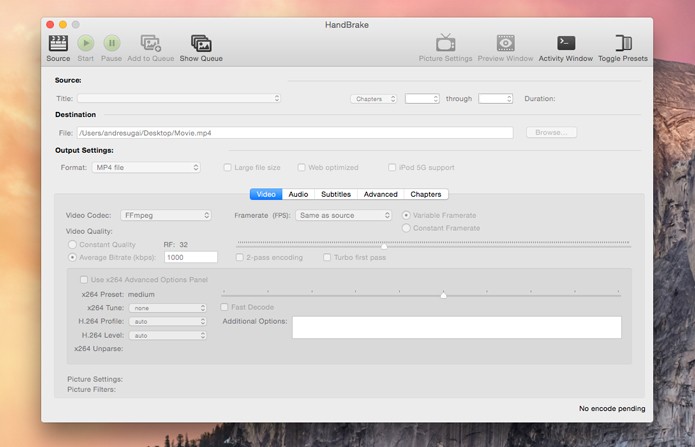Screen dimensions: 695x447
Task: Open the Show Queue icon
Action: pos(201,43)
